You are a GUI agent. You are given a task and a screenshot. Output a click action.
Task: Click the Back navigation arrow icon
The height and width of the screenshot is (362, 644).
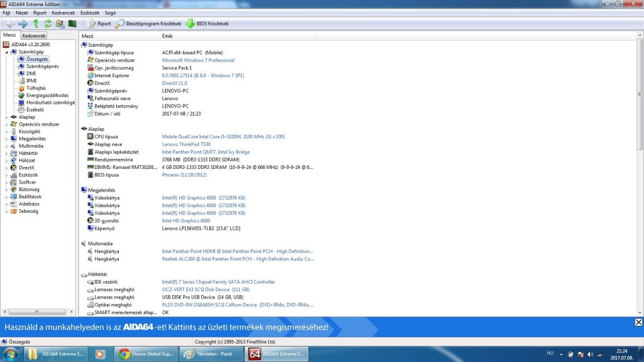point(11,24)
